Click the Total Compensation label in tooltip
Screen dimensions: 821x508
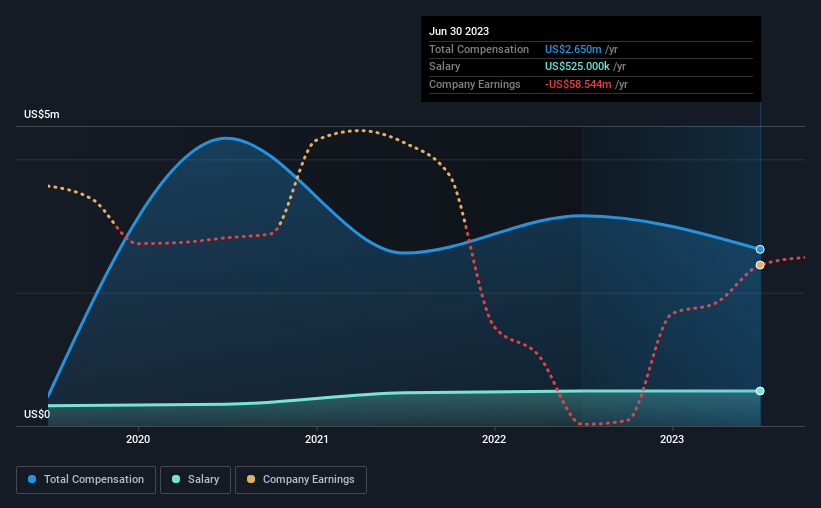pos(479,49)
